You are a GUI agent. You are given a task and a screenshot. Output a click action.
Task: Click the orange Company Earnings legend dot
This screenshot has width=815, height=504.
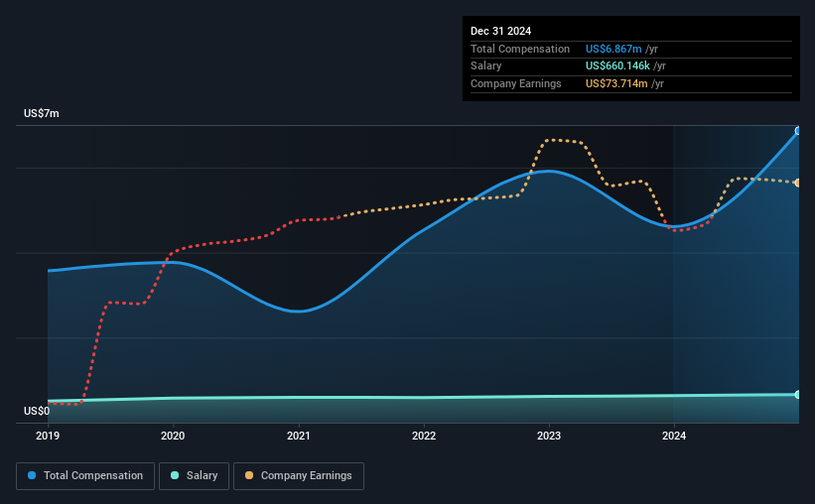coord(249,475)
